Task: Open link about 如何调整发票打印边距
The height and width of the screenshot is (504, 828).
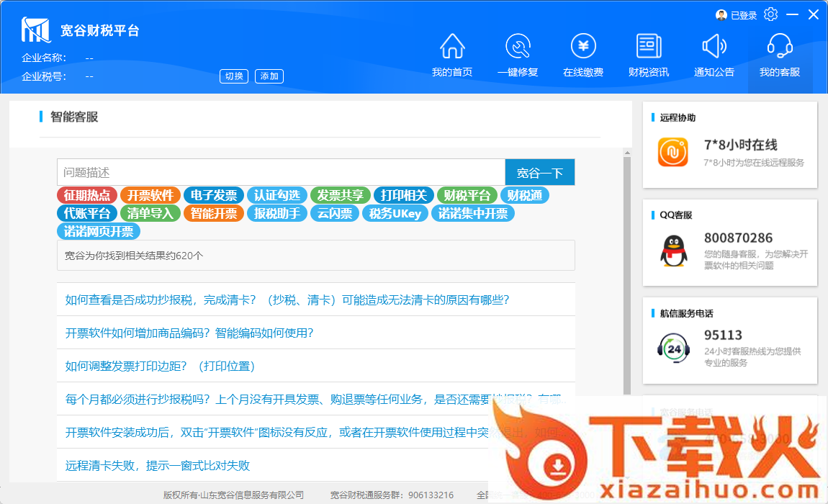Action: click(x=161, y=366)
